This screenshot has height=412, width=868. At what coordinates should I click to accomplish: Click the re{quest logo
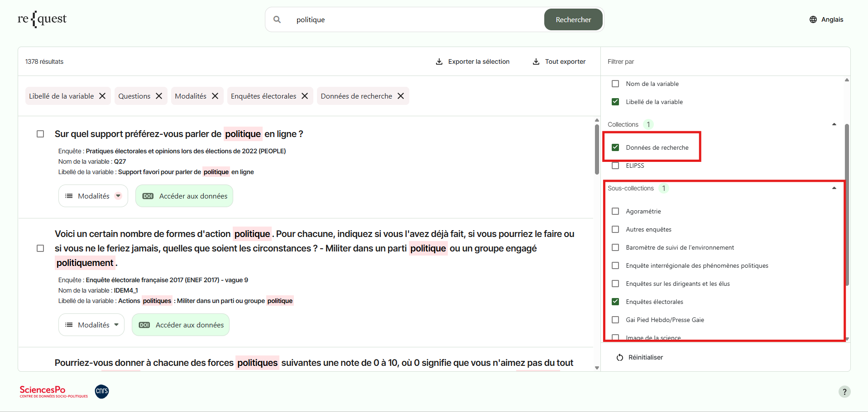pyautogui.click(x=42, y=19)
